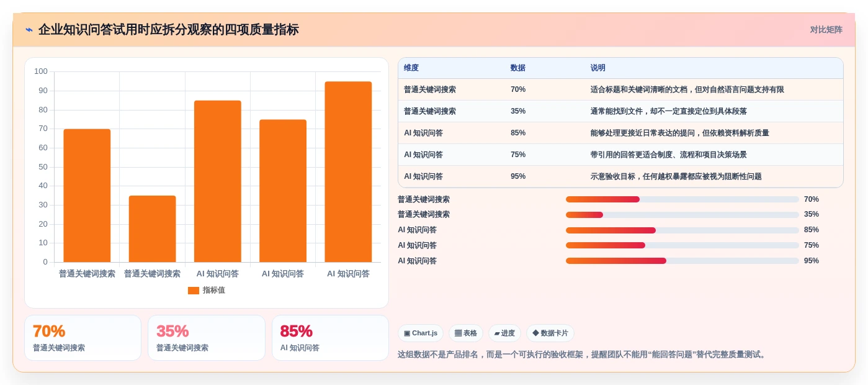Screen dimensions: 868x385
Task: Select the 表格 chip
Action: tap(466, 333)
